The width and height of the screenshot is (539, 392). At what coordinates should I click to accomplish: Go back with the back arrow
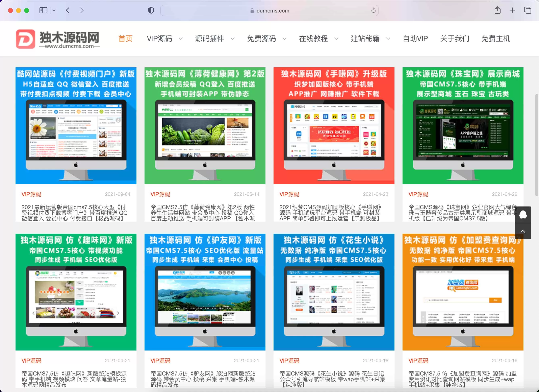68,10
